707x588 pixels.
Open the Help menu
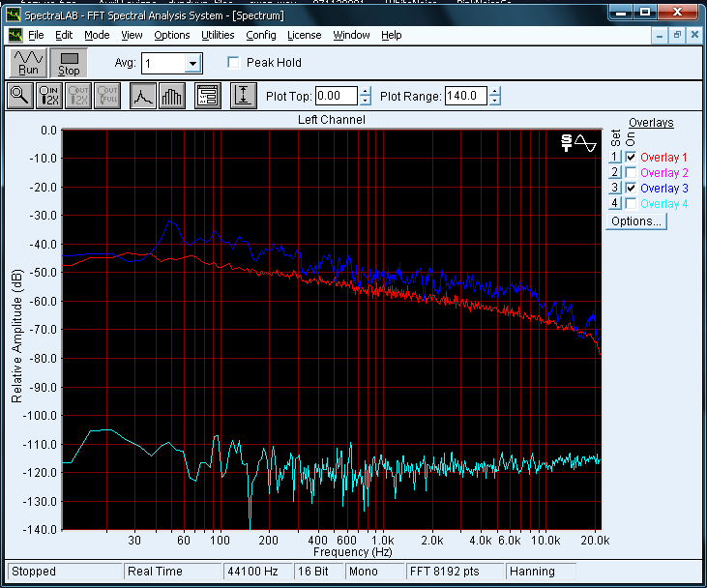[391, 35]
